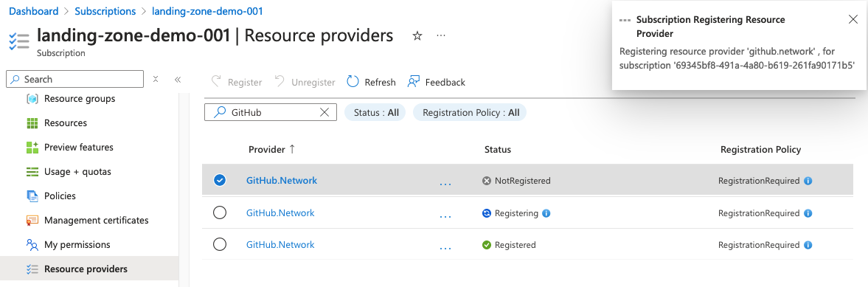The width and height of the screenshot is (868, 287).
Task: Click the green Resources grid icon
Action: (32, 123)
